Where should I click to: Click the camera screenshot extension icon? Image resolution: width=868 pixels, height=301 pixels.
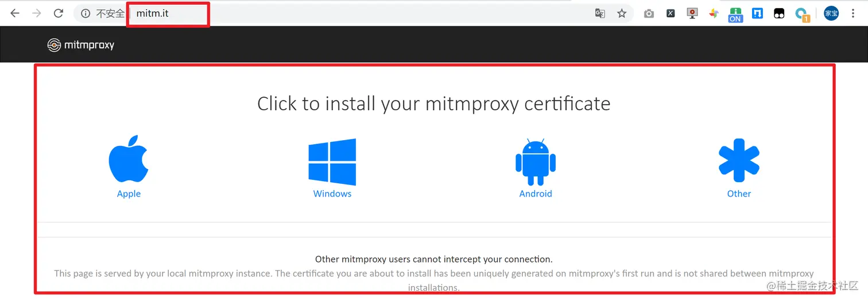[x=649, y=13]
